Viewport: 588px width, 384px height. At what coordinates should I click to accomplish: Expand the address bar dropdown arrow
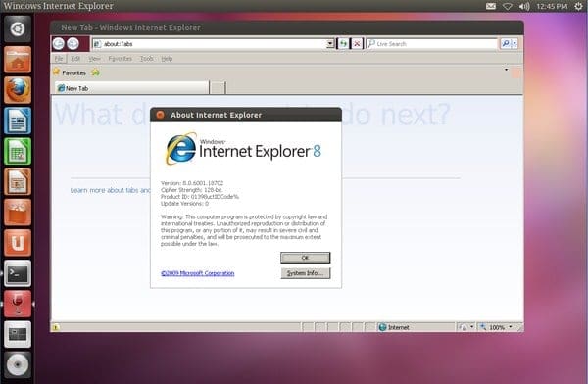[x=330, y=44]
